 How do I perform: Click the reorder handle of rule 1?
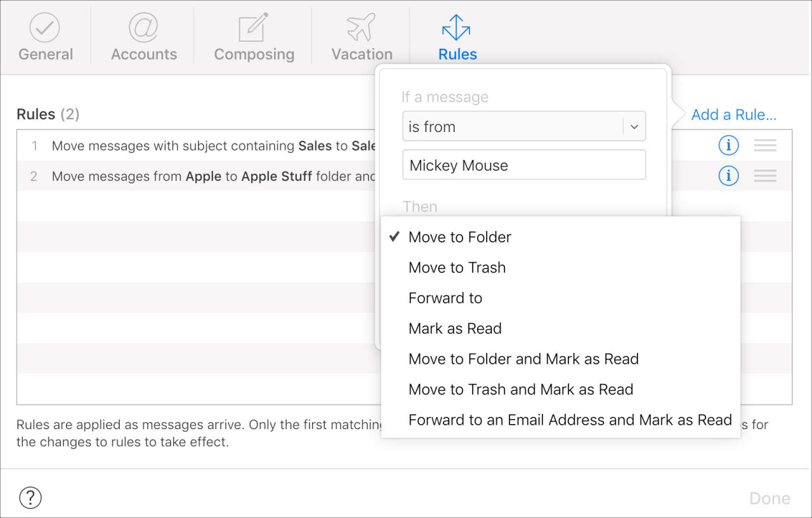tap(765, 145)
